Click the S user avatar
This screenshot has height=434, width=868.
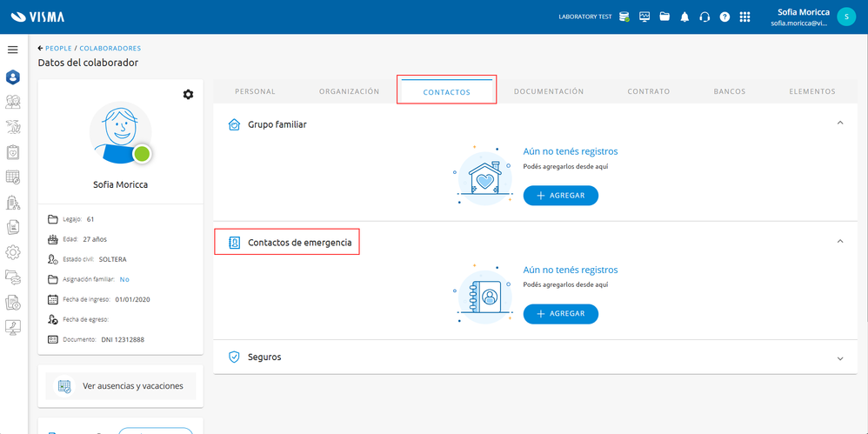pos(846,17)
